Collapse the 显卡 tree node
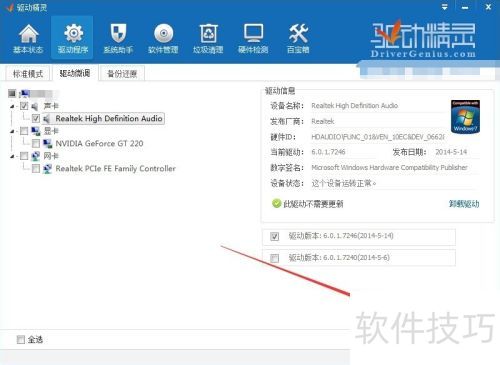The height and width of the screenshot is (365, 500). (x=12, y=132)
